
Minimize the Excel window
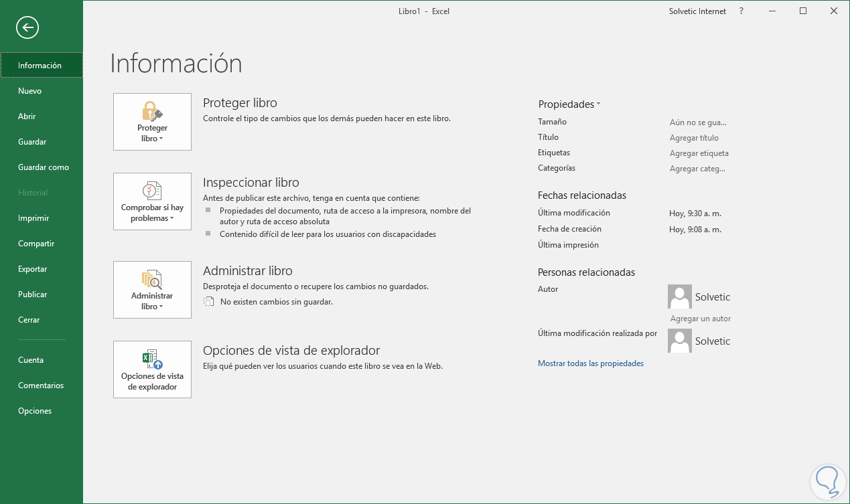(x=773, y=11)
